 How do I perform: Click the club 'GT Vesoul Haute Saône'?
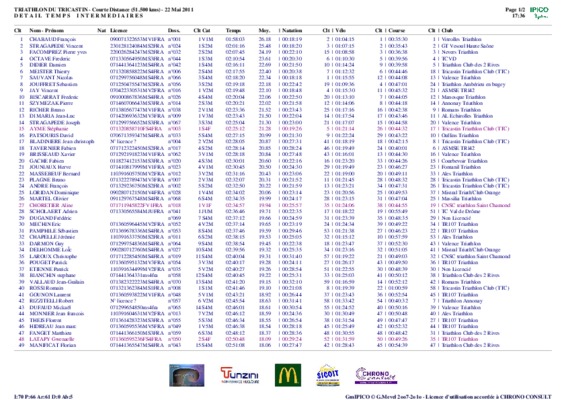click(467, 46)
